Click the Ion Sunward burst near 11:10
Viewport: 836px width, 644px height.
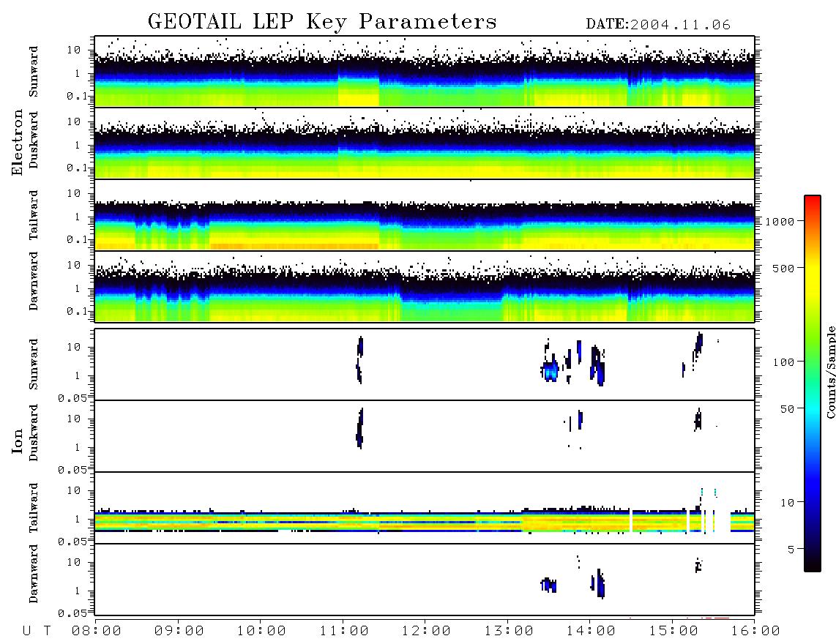coord(360,360)
